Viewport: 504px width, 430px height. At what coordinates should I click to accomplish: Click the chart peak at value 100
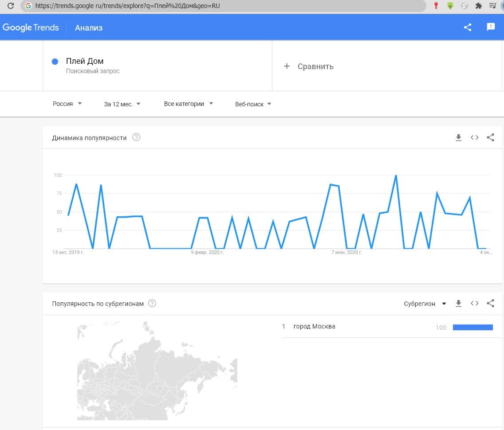click(x=396, y=176)
